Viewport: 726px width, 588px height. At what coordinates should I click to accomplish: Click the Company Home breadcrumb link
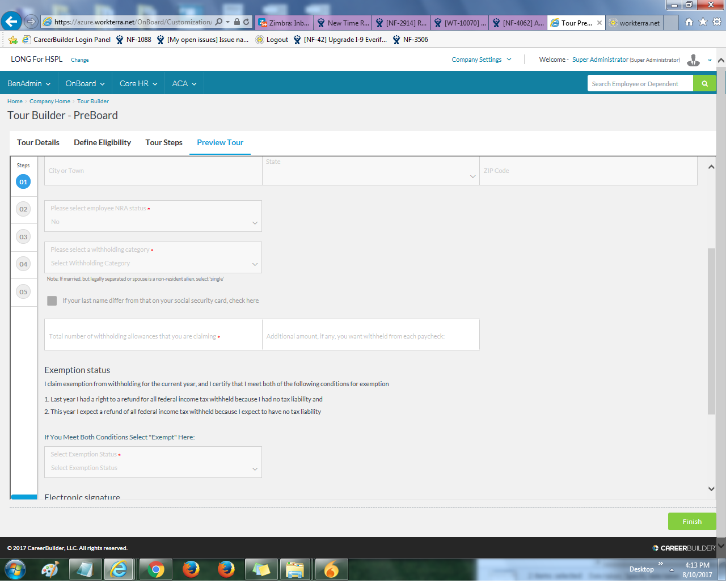pyautogui.click(x=50, y=101)
